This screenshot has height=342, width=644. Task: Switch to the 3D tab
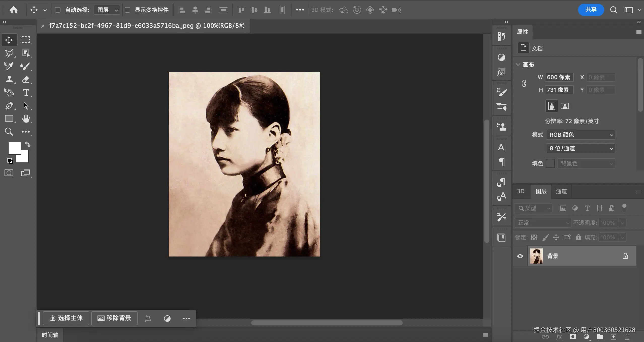(521, 191)
